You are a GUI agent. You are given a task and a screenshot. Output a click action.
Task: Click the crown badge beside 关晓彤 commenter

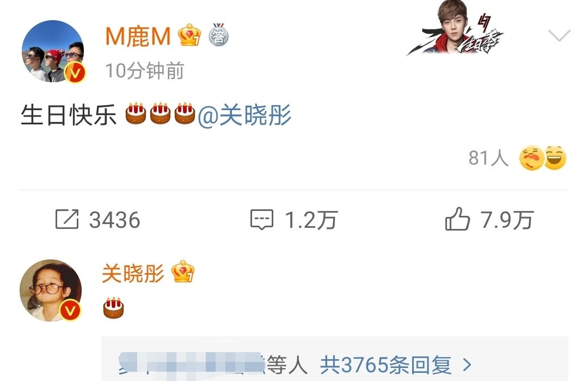[182, 271]
